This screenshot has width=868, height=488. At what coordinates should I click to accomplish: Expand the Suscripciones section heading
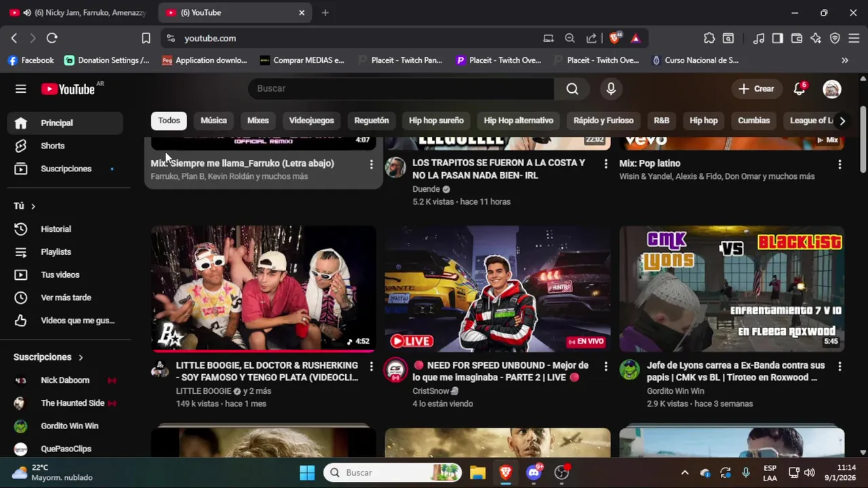click(49, 357)
